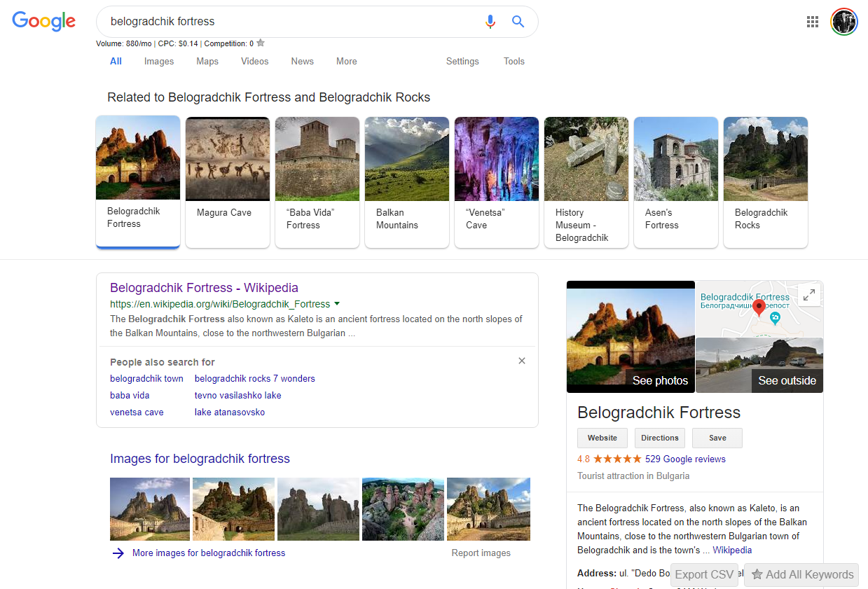Search for lake atanasovsko
This screenshot has height=589, width=868.
click(x=230, y=413)
